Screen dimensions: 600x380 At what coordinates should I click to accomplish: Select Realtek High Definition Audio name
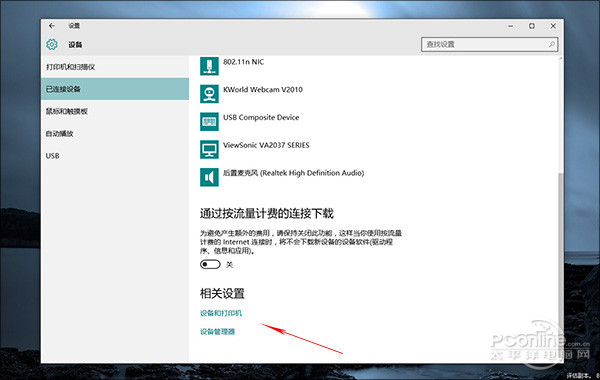tap(293, 173)
